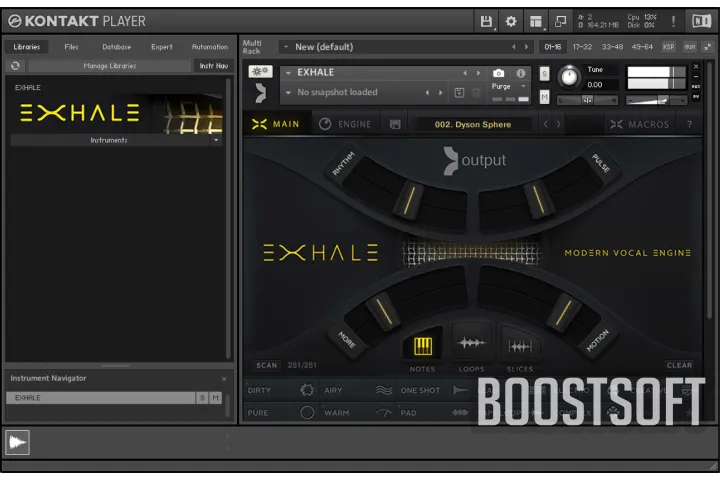Switch to the Libraries tab

27,47
